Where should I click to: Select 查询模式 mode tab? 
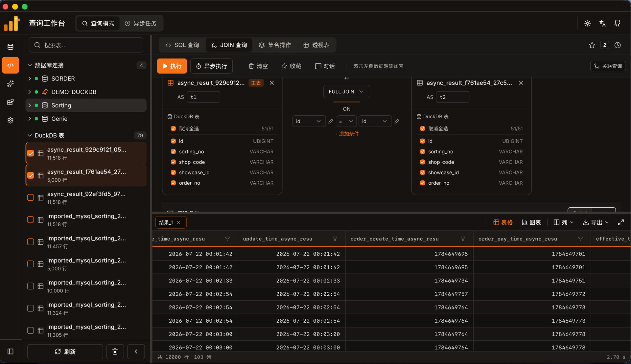pos(98,23)
